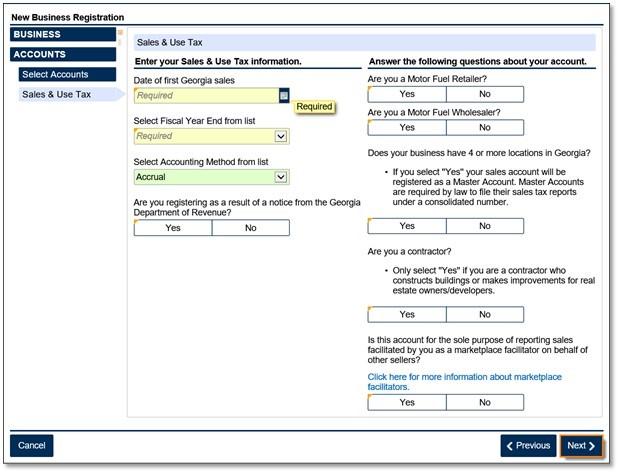Image resolution: width=619 pixels, height=473 pixels.
Task: Cancel the business registration
Action: (32, 446)
